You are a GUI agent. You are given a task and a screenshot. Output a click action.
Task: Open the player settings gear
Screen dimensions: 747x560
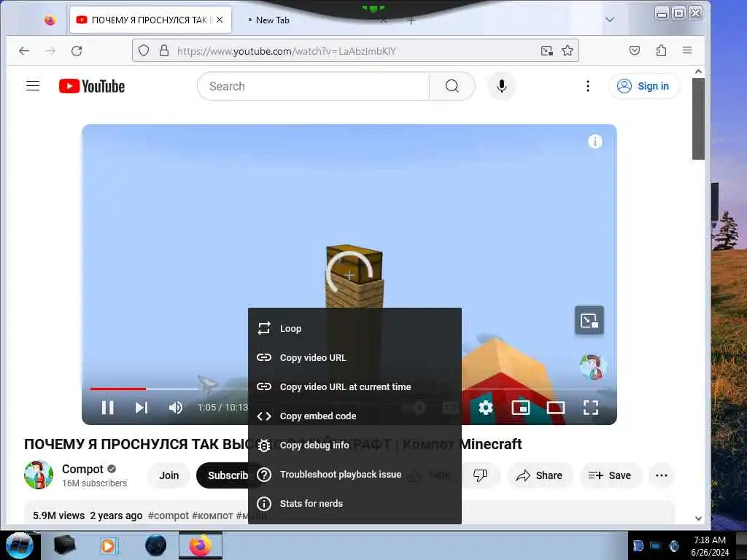[485, 408]
